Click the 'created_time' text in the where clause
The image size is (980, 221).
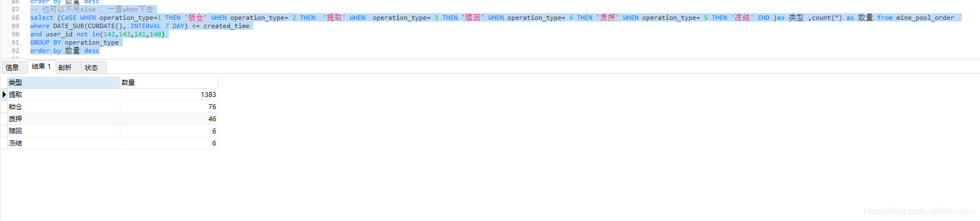[x=227, y=26]
